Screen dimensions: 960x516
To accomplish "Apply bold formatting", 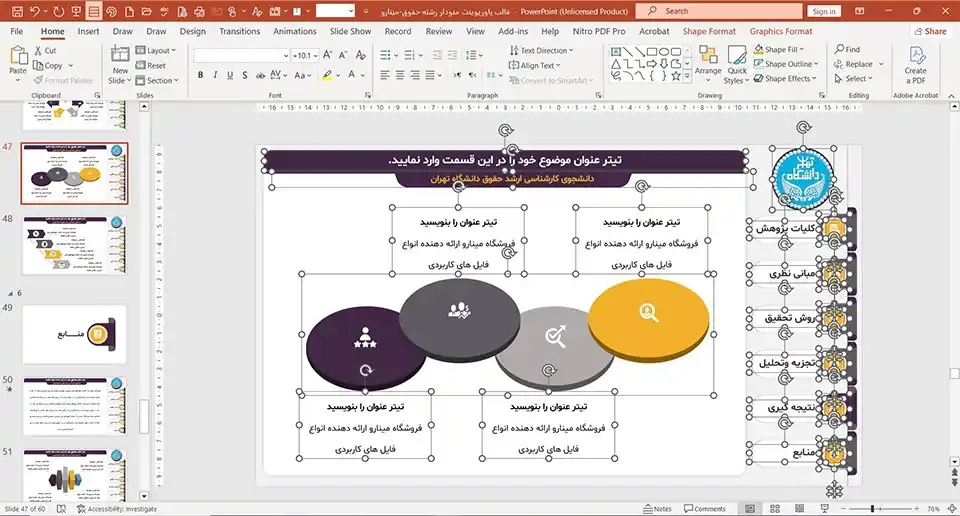I will (200, 75).
